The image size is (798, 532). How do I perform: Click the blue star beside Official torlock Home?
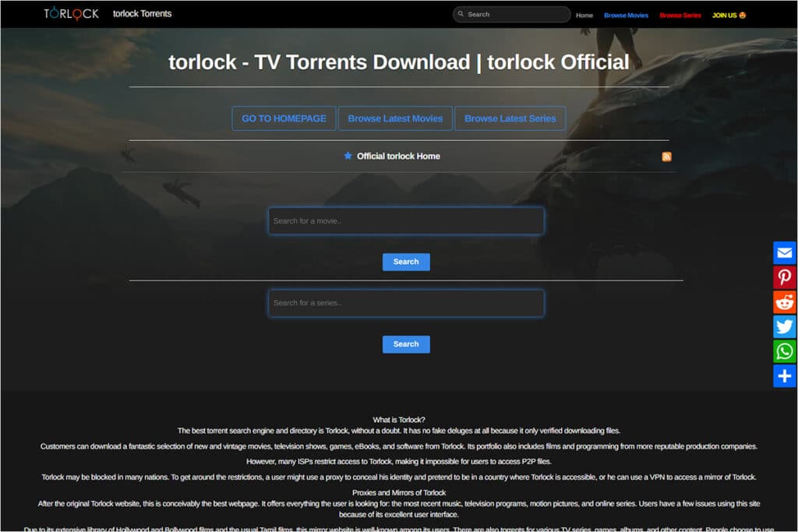348,156
